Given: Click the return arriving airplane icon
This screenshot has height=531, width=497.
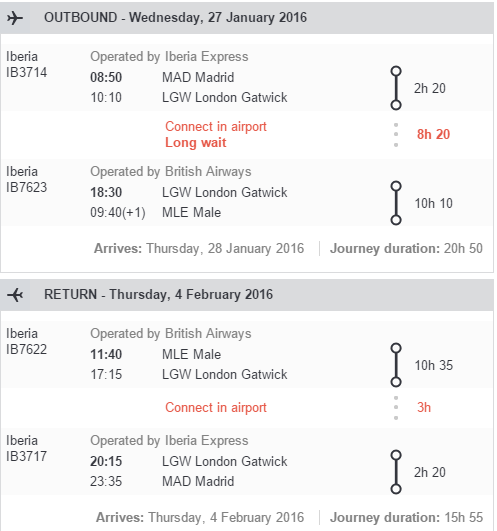Looking at the screenshot, I should [15, 295].
